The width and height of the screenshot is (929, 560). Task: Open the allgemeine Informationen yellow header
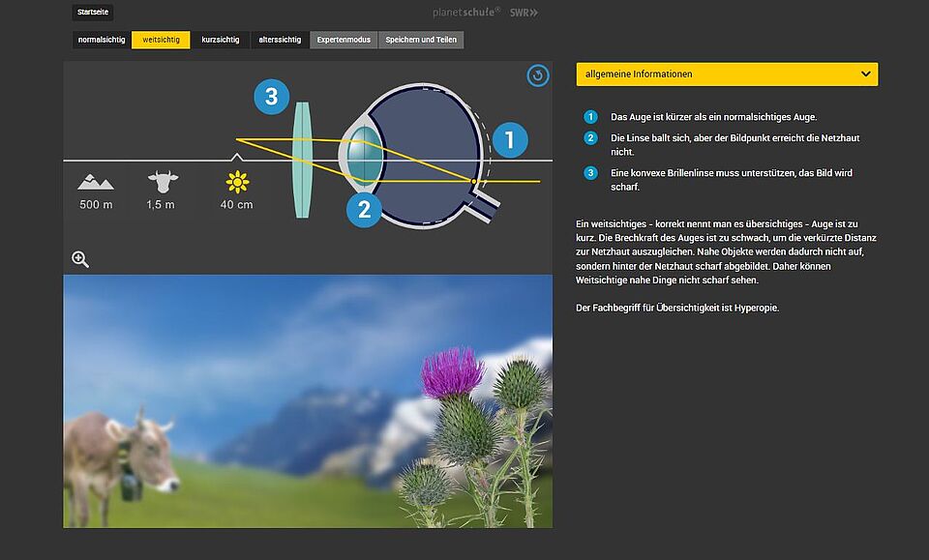[727, 74]
